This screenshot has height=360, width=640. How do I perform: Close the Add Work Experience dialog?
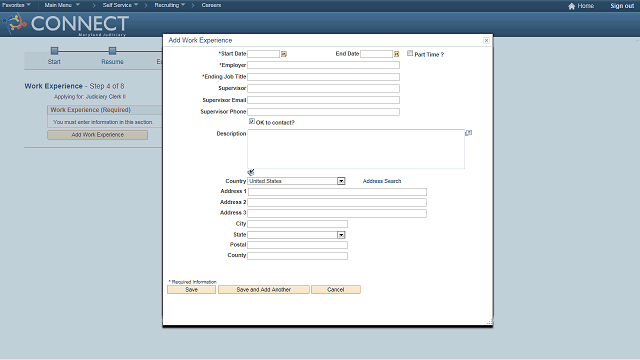(486, 40)
